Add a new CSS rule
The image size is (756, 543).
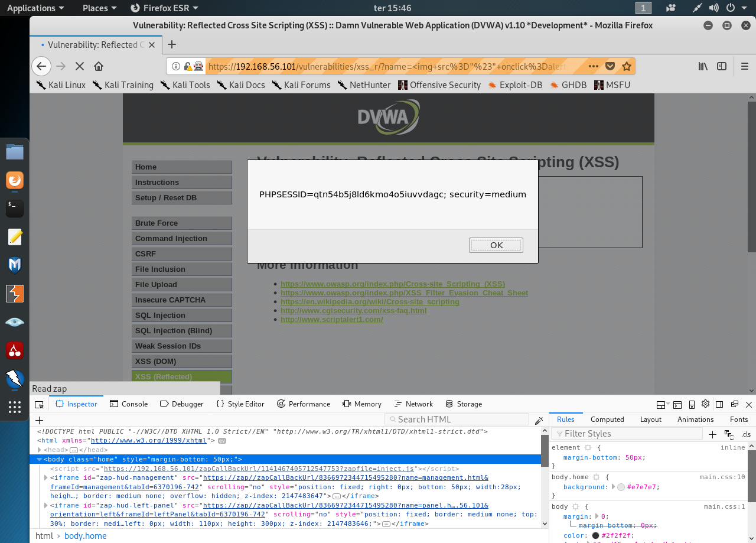pyautogui.click(x=712, y=434)
